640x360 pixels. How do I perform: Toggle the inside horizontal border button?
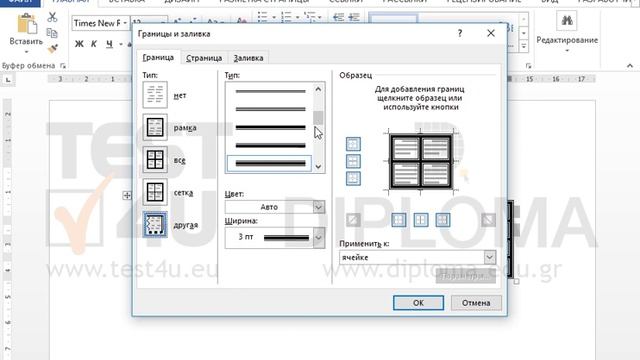click(353, 161)
